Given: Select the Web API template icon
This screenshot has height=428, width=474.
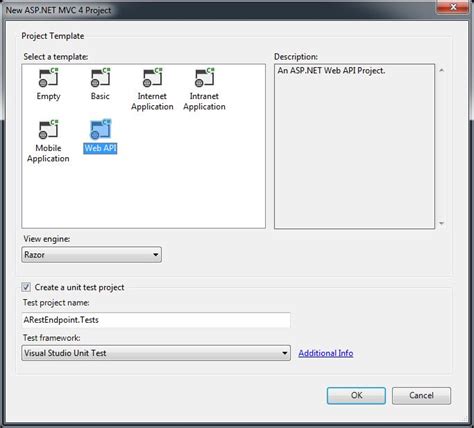Looking at the screenshot, I should point(100,129).
